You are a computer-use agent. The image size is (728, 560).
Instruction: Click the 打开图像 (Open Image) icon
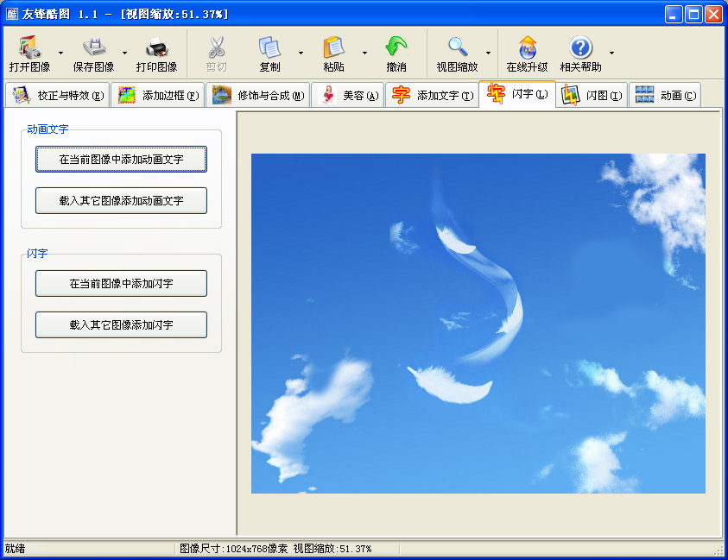click(29, 47)
